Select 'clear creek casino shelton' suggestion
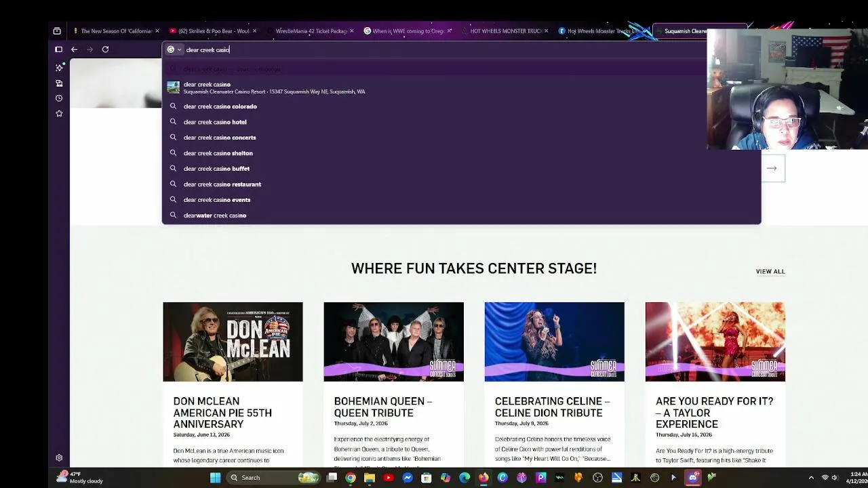Screen dimensions: 868x488 click(461, 153)
